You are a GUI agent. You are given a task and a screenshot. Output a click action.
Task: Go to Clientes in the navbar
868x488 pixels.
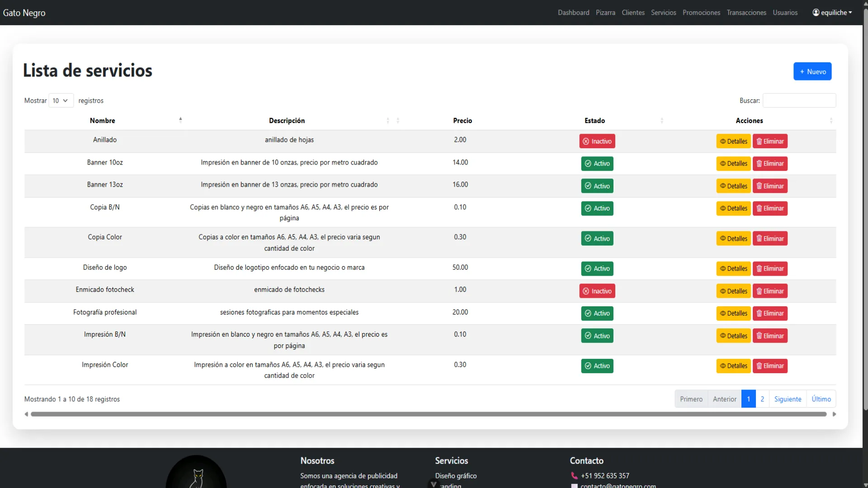(x=633, y=13)
